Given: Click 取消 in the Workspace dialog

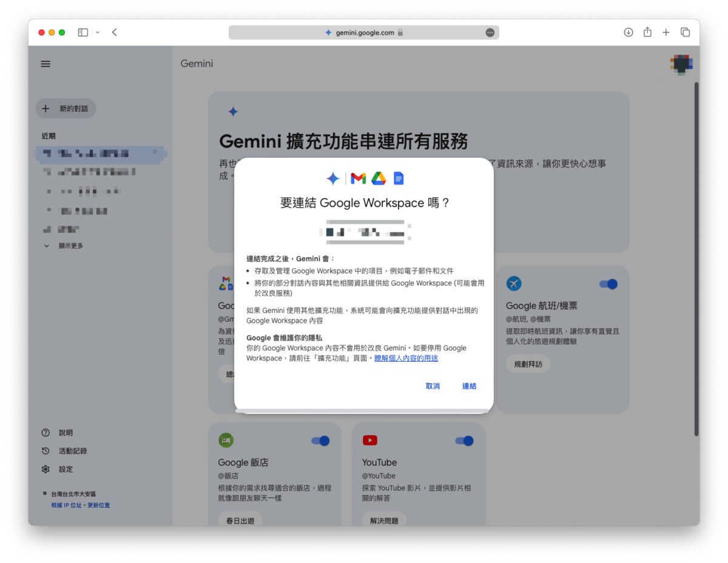Looking at the screenshot, I should (x=433, y=386).
